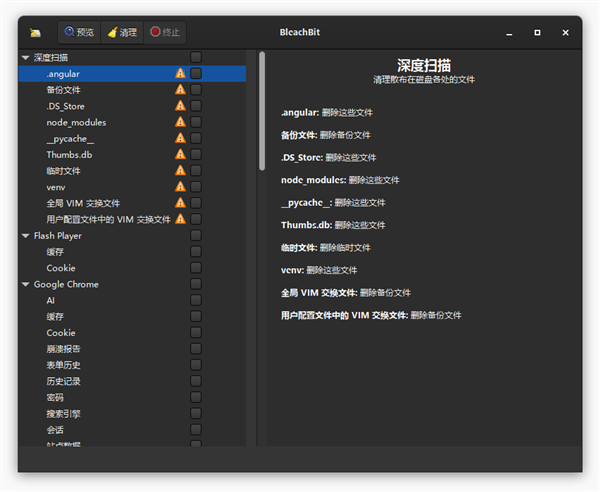This screenshot has height=492, width=600.
Task: Select the 搜索引擎 row
Action: pos(132,414)
